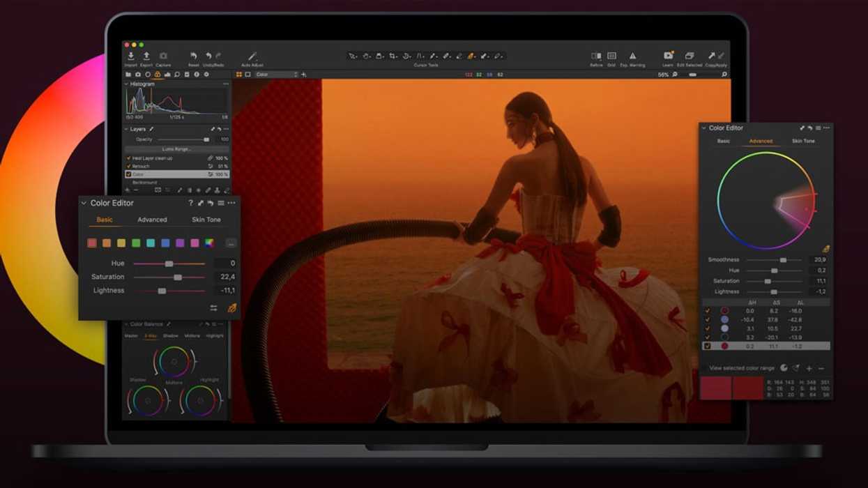Click the Smoothness slider in Advanced Color Editor
Screen dimensions: 868x488
[x=774, y=260]
